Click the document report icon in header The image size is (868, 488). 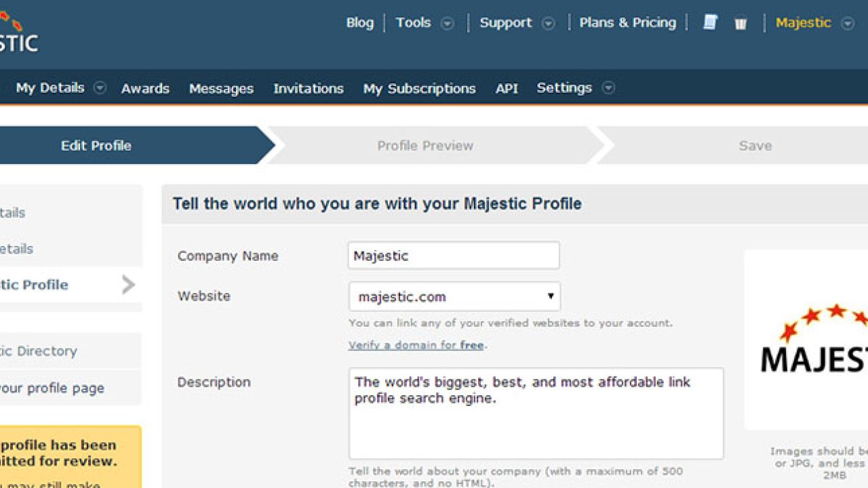click(x=710, y=23)
